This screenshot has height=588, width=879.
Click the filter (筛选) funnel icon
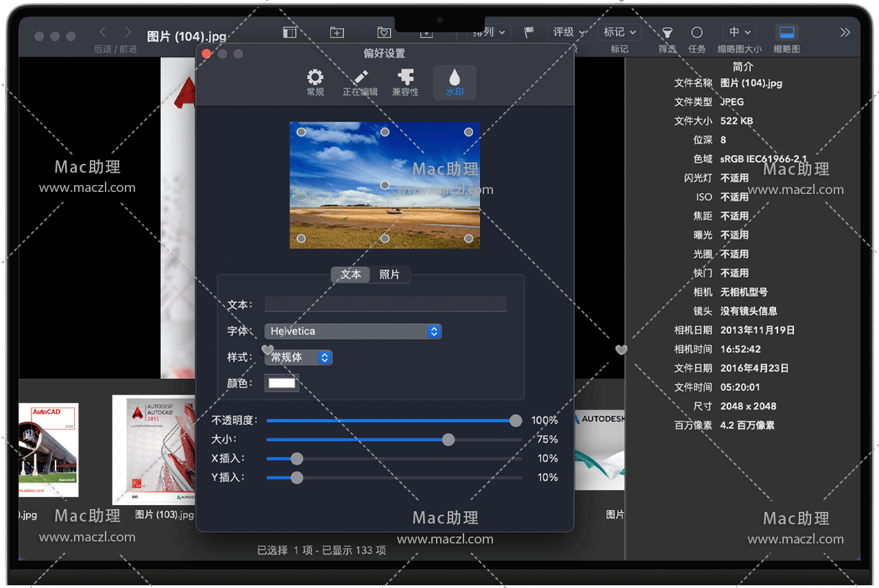click(x=666, y=33)
